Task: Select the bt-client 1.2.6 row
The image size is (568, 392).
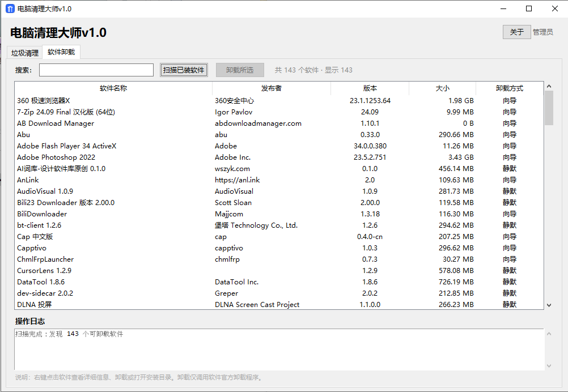Action: click(279, 225)
